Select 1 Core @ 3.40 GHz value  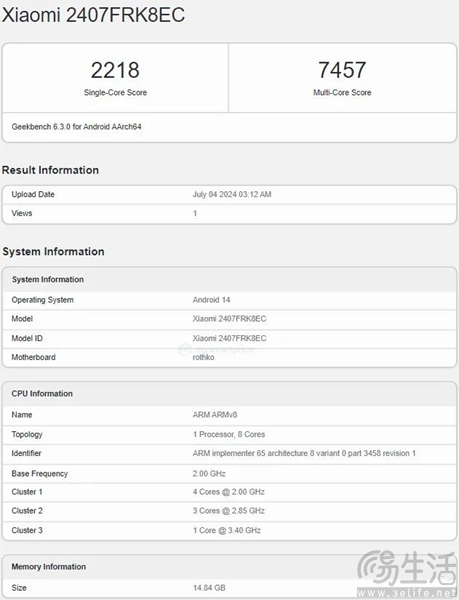(226, 530)
